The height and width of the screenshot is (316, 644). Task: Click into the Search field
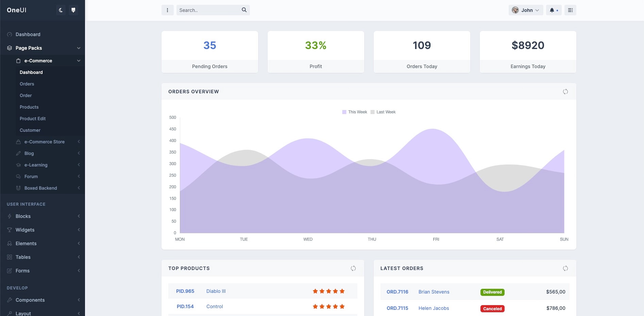click(x=208, y=10)
